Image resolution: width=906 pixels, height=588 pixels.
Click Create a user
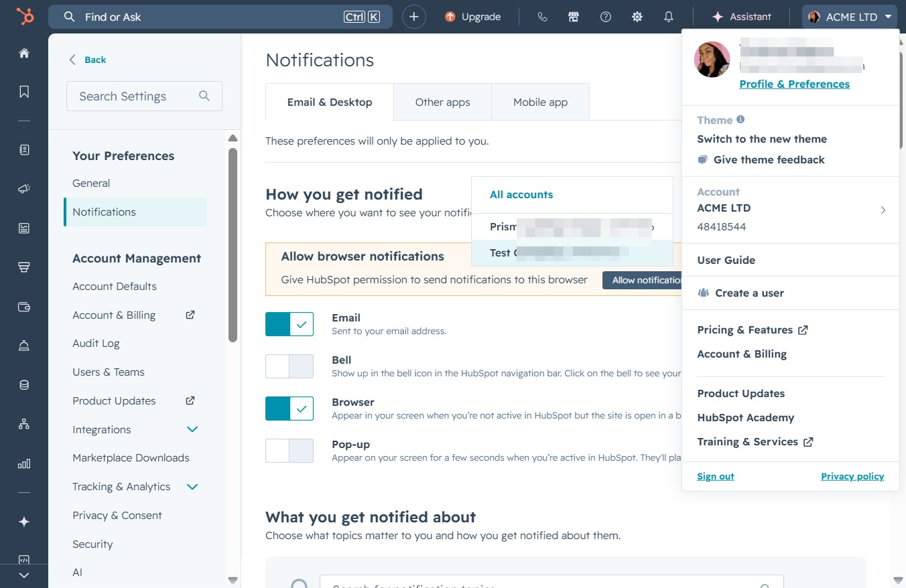click(x=740, y=293)
